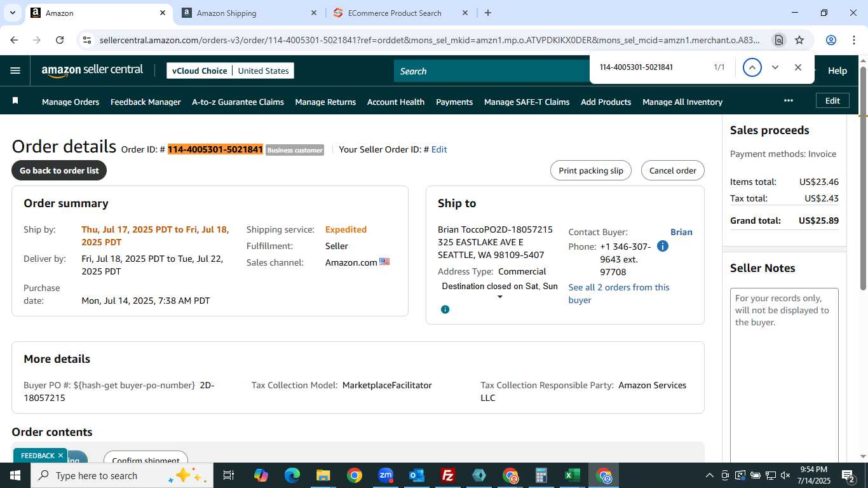Open Add Products menu item
The width and height of the screenshot is (868, 488).
(606, 102)
